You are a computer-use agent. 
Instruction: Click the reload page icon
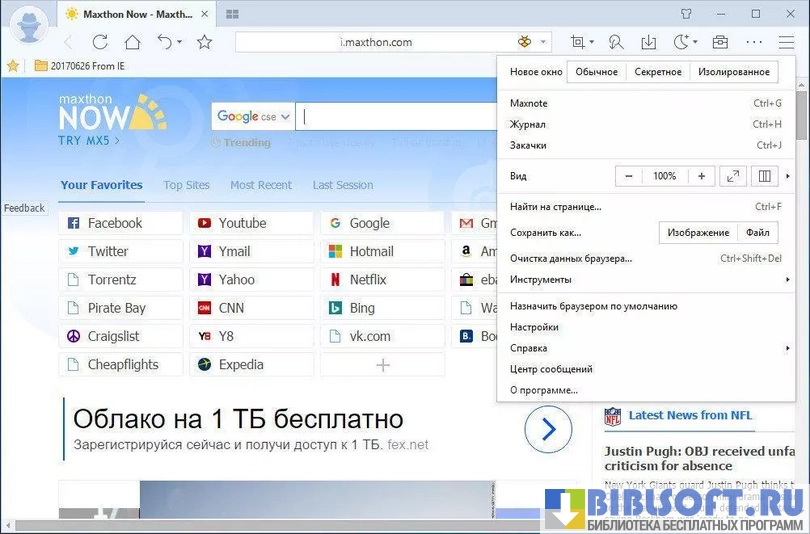pyautogui.click(x=100, y=42)
